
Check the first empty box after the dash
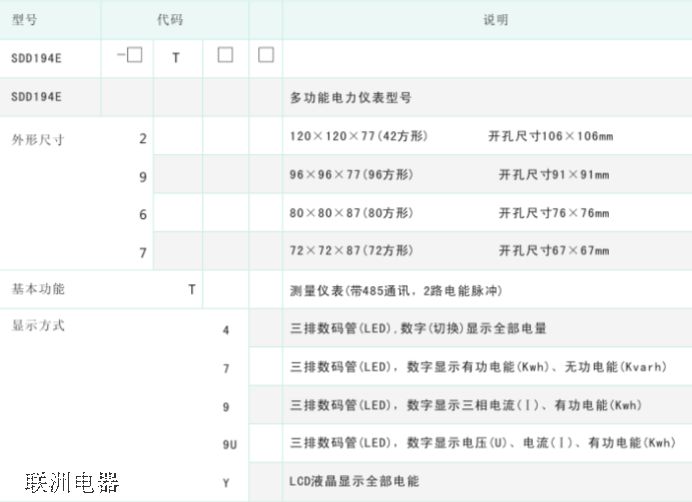(x=134, y=56)
